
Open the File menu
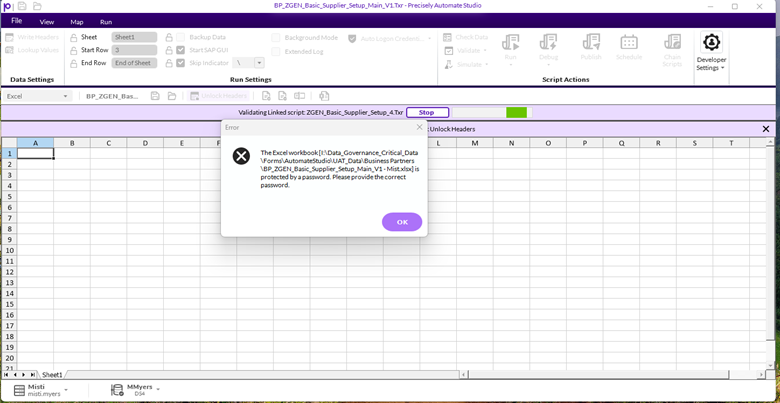tap(16, 21)
